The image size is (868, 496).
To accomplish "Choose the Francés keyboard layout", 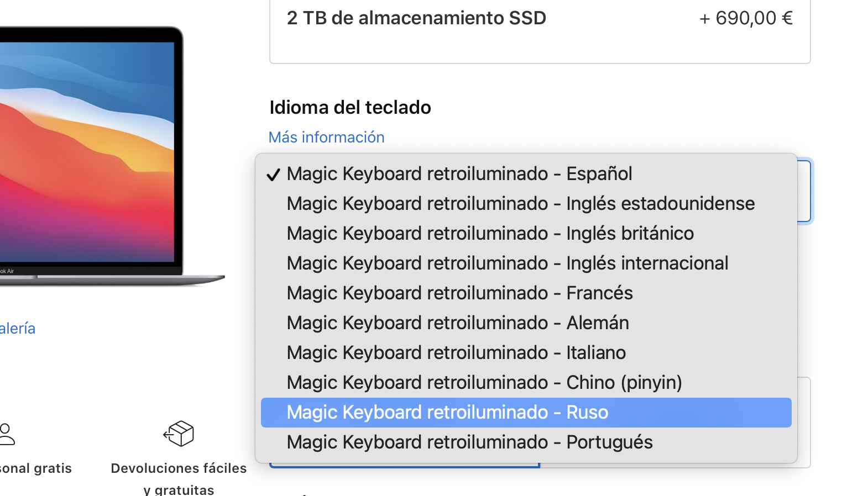I will [459, 293].
